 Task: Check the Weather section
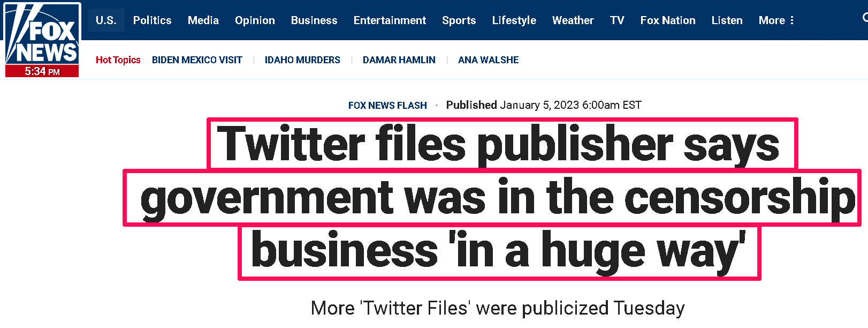573,20
